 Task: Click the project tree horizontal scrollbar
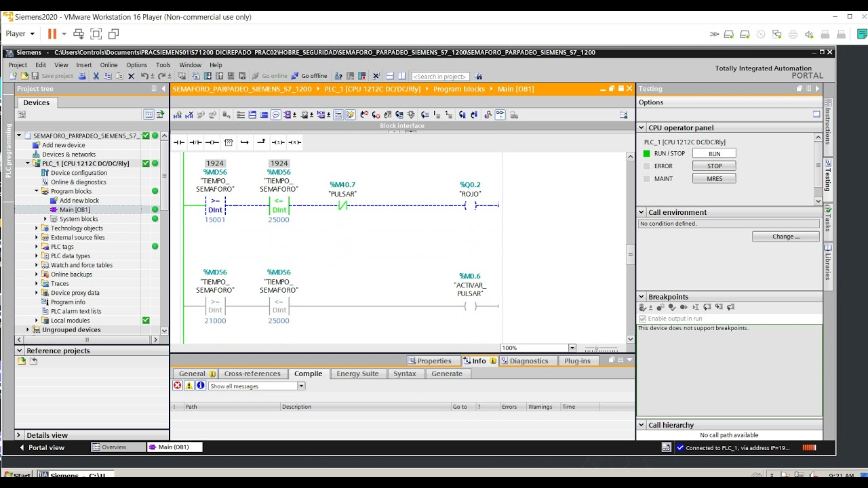[86, 339]
